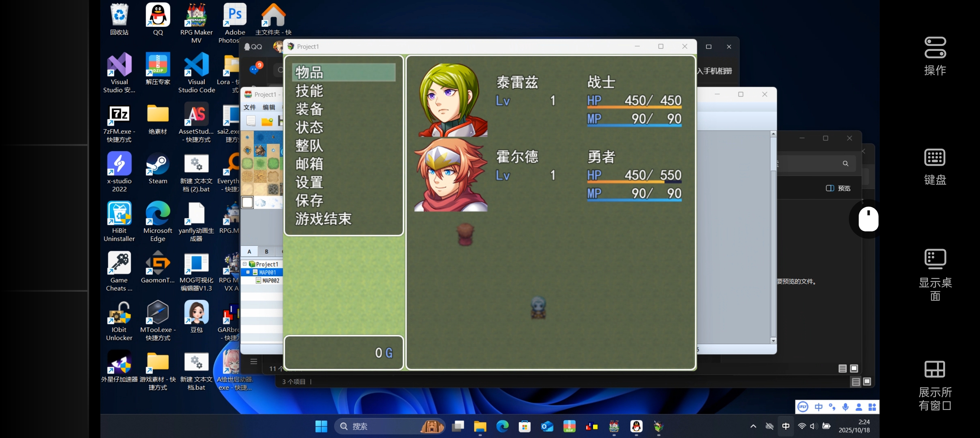Click the new project icon in editor toolbar
The height and width of the screenshot is (438, 980).
(x=251, y=121)
